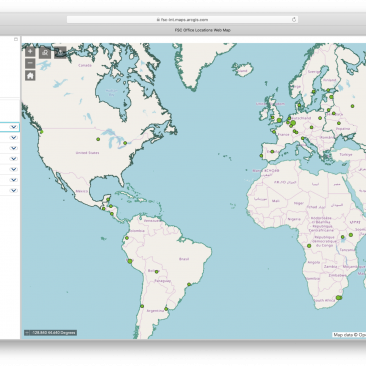Reload the page in the browser
366x366 pixels.
pyautogui.click(x=294, y=20)
